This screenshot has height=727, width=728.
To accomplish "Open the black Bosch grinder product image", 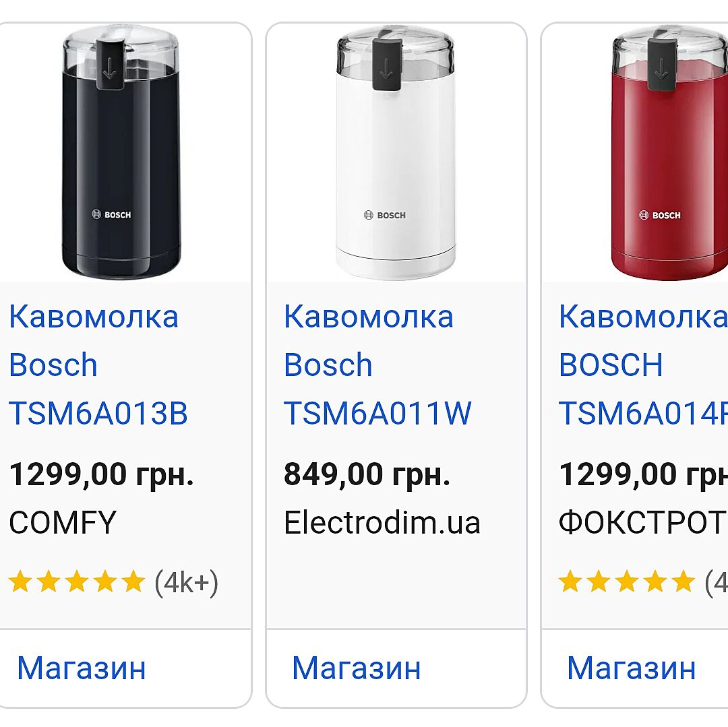I will pyautogui.click(x=121, y=153).
